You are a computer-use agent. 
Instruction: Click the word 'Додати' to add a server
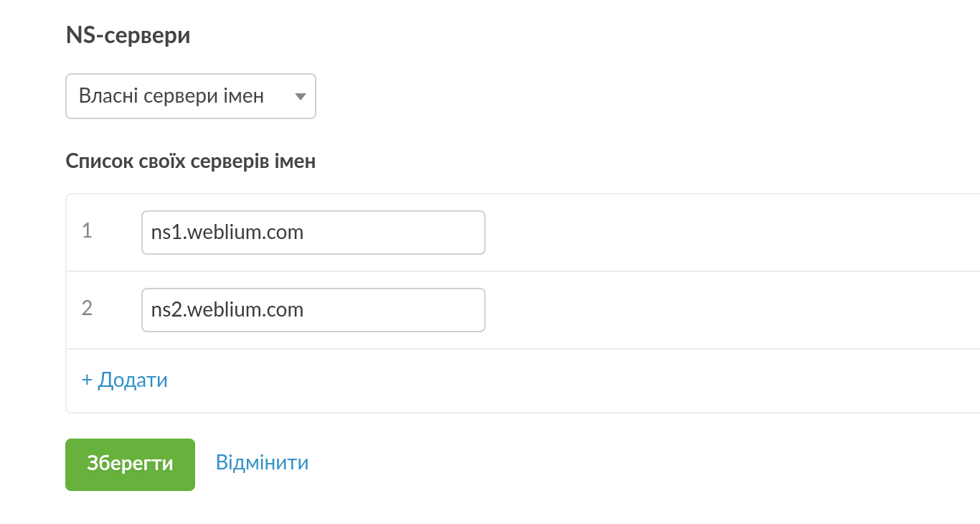coord(133,380)
